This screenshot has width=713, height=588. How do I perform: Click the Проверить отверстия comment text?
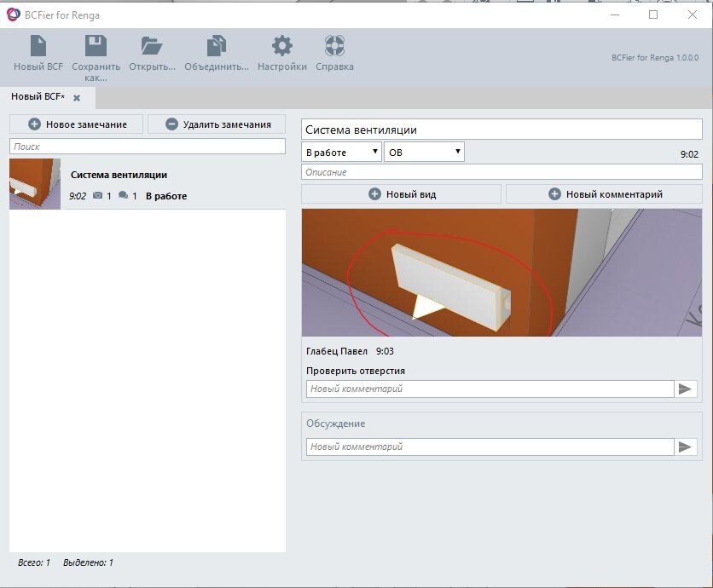[355, 371]
